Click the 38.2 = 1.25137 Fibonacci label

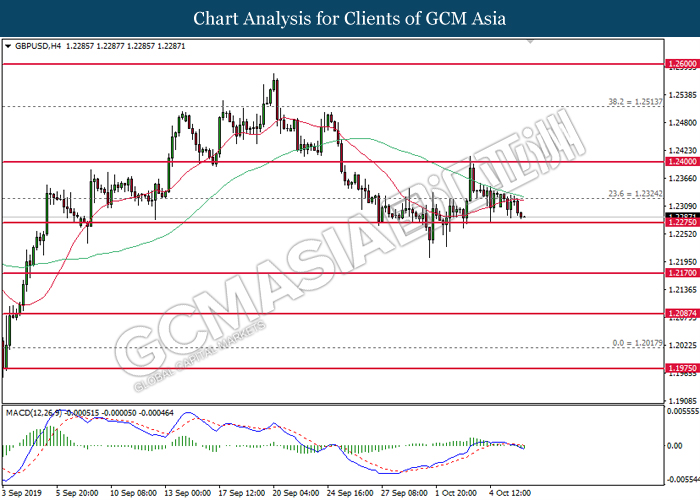coord(635,102)
